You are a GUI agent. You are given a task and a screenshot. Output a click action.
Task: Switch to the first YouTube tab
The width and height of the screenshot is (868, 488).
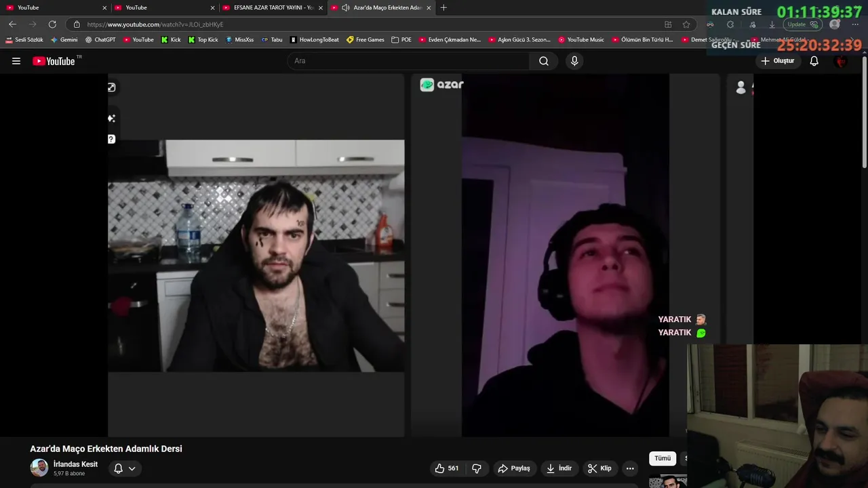[54, 7]
